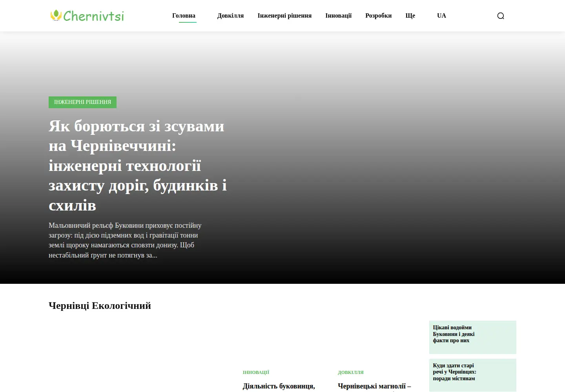The image size is (565, 392).
Task: Open the search magnifier icon
Action: coord(501,16)
